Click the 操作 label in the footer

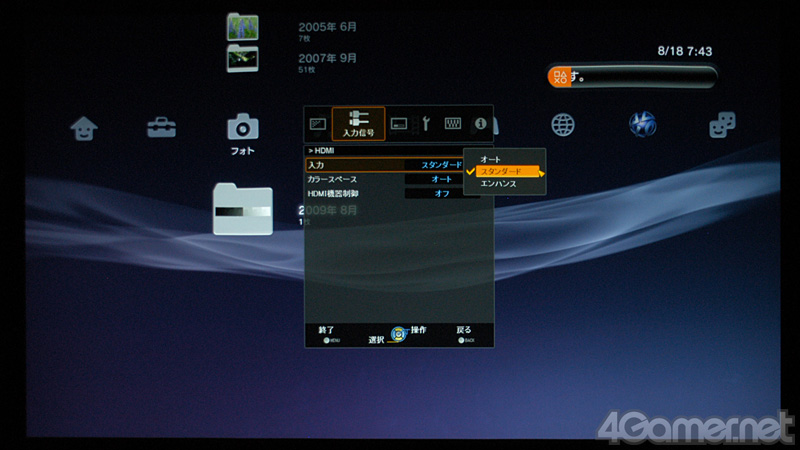(418, 330)
